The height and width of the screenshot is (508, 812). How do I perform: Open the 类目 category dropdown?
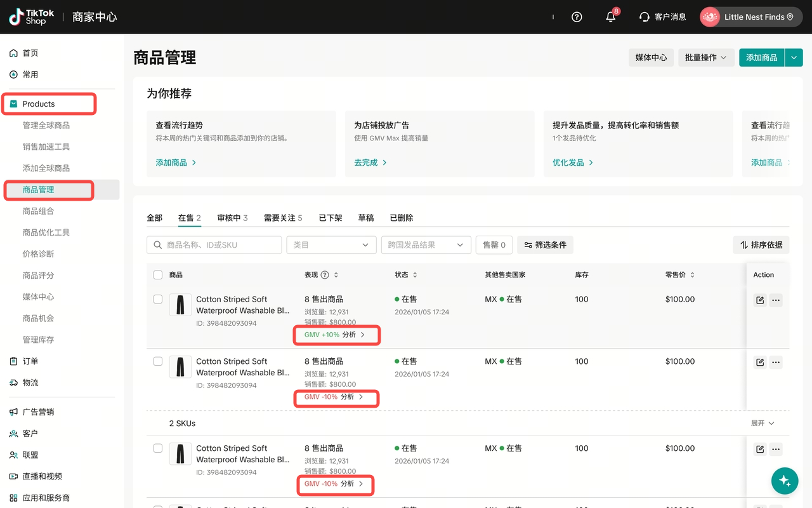tap(331, 245)
